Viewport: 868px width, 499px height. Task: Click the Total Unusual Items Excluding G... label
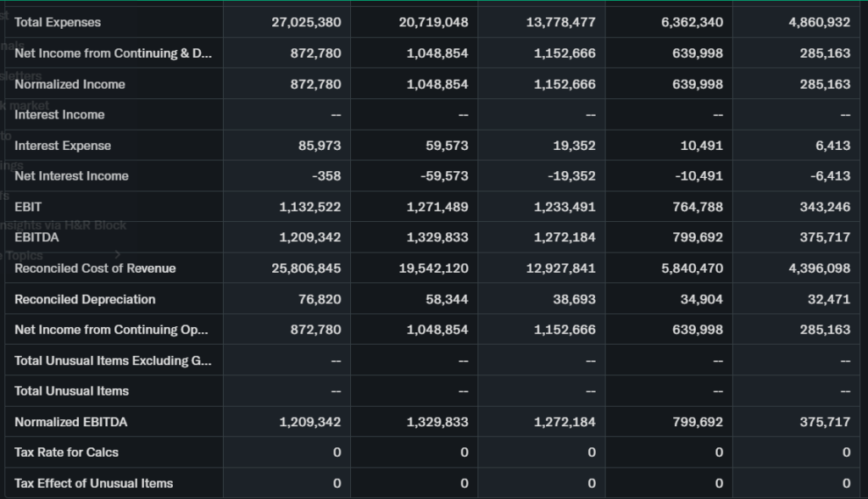coord(113,361)
